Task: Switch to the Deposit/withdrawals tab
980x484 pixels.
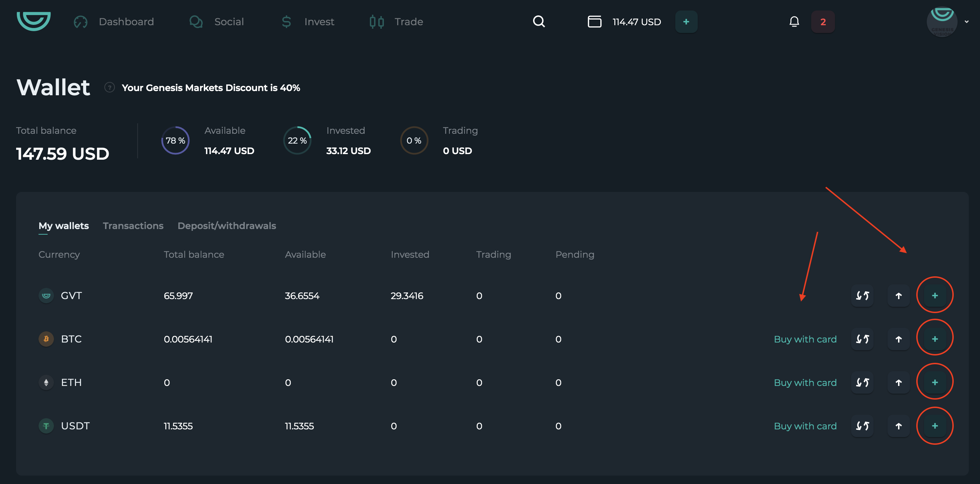Action: click(227, 226)
